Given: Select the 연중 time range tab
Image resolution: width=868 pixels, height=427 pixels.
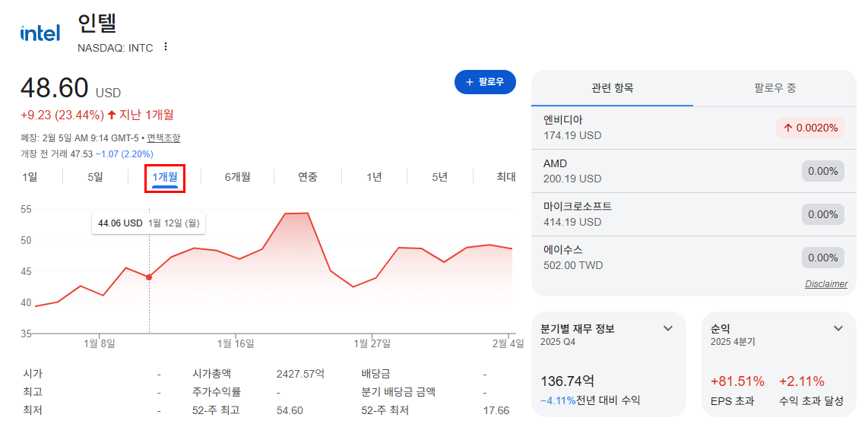Looking at the screenshot, I should (x=308, y=177).
